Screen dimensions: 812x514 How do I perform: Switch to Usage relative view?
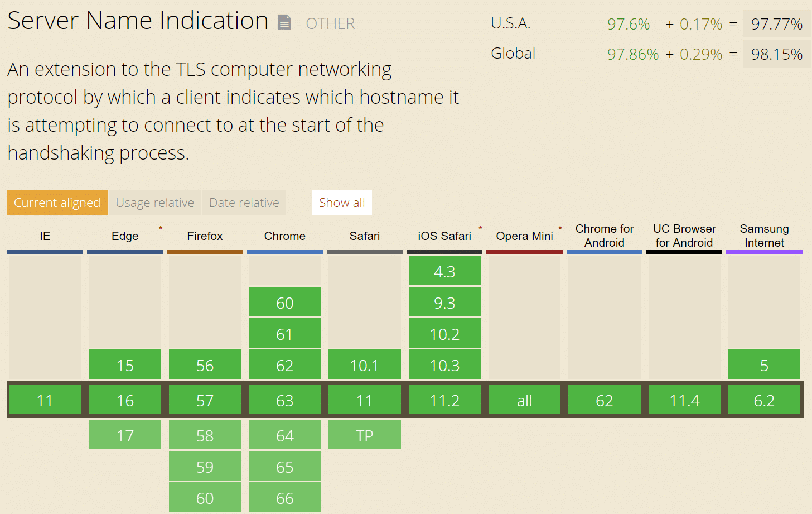click(x=154, y=203)
